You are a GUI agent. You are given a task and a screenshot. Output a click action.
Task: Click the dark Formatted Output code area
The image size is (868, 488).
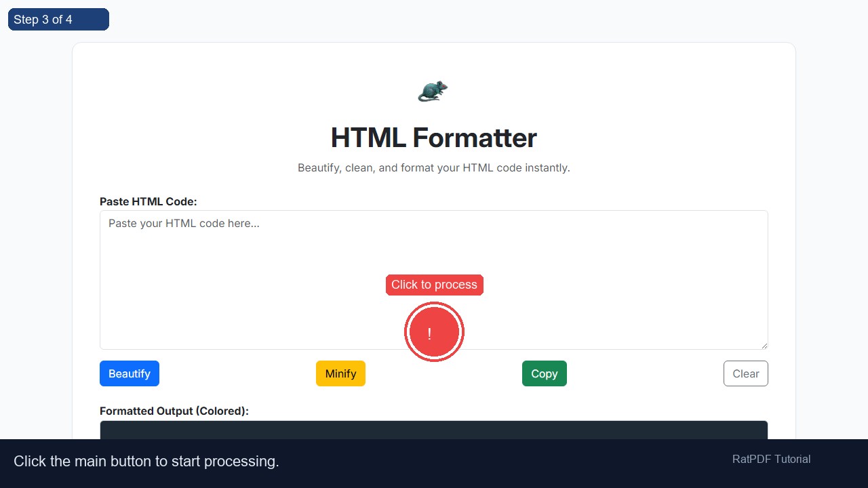(434, 430)
